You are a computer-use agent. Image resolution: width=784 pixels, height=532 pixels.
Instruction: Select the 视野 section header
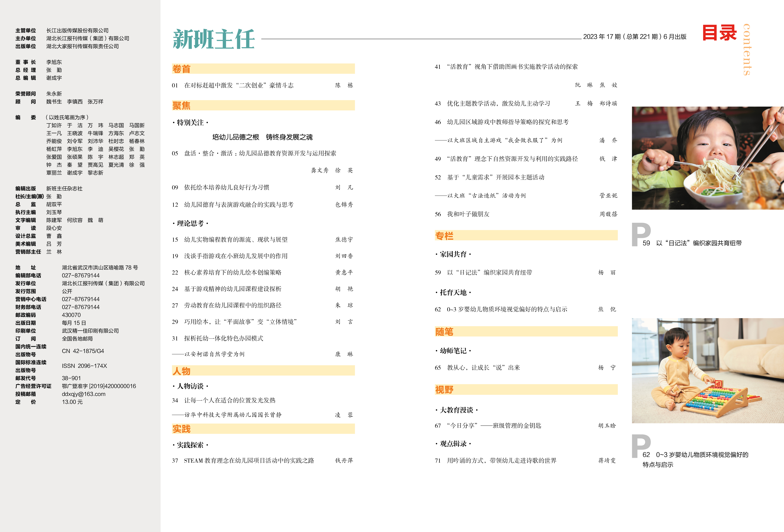[x=444, y=390]
